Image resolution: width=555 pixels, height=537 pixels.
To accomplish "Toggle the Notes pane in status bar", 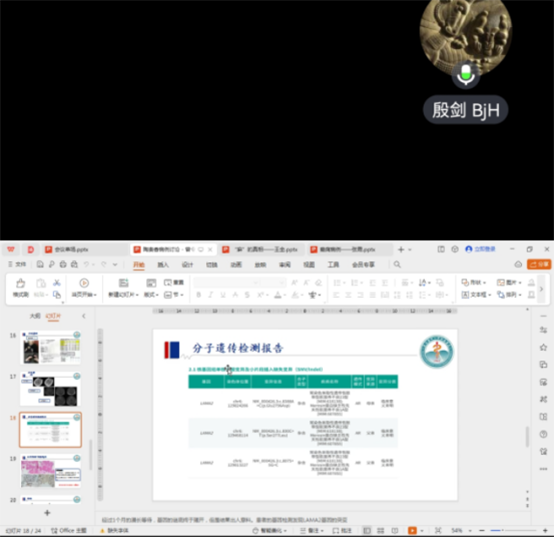I will [311, 530].
